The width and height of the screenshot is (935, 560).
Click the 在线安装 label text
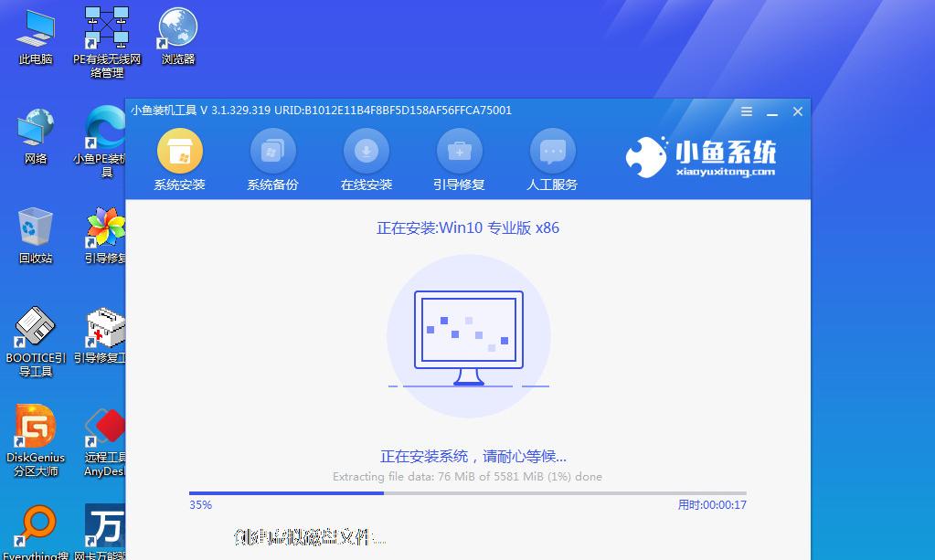click(x=367, y=185)
